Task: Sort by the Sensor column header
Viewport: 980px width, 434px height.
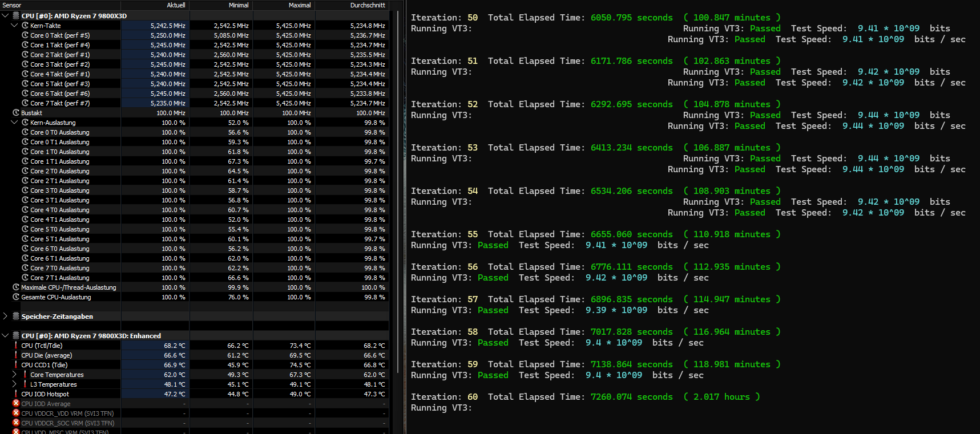Action: 12,5
